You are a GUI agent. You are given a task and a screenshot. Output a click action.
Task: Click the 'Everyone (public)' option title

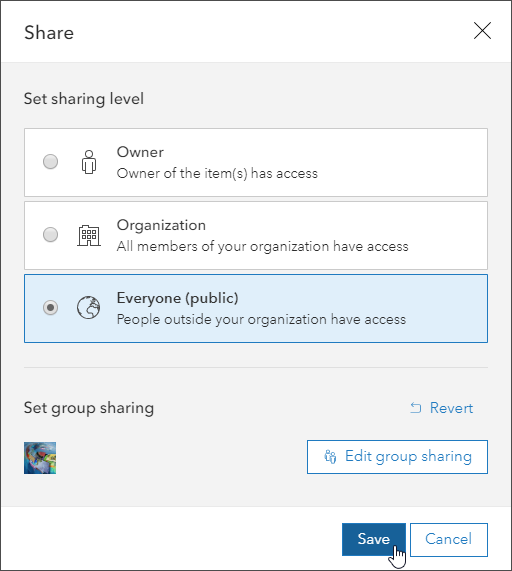tap(177, 298)
